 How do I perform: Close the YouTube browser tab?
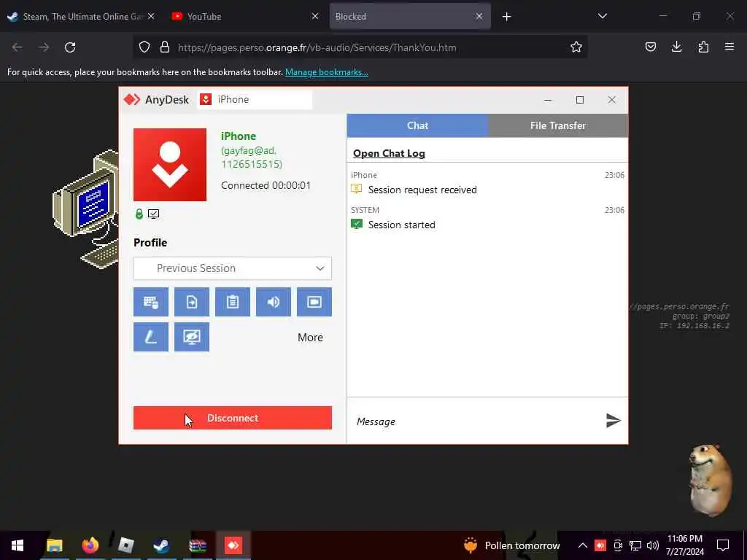click(315, 16)
